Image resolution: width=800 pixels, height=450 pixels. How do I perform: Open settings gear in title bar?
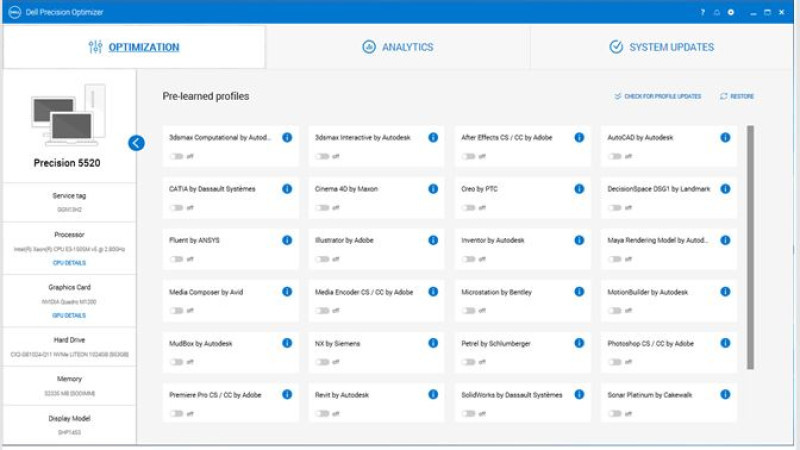(x=731, y=12)
